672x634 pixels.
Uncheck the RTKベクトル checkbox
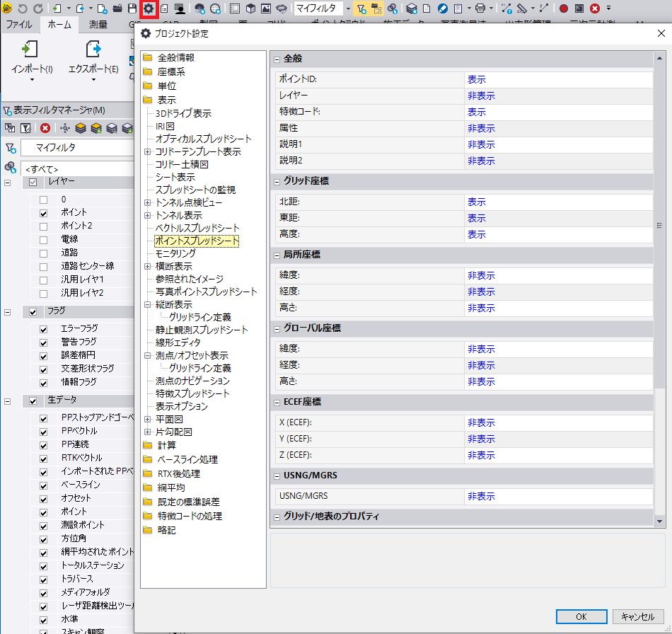44,458
